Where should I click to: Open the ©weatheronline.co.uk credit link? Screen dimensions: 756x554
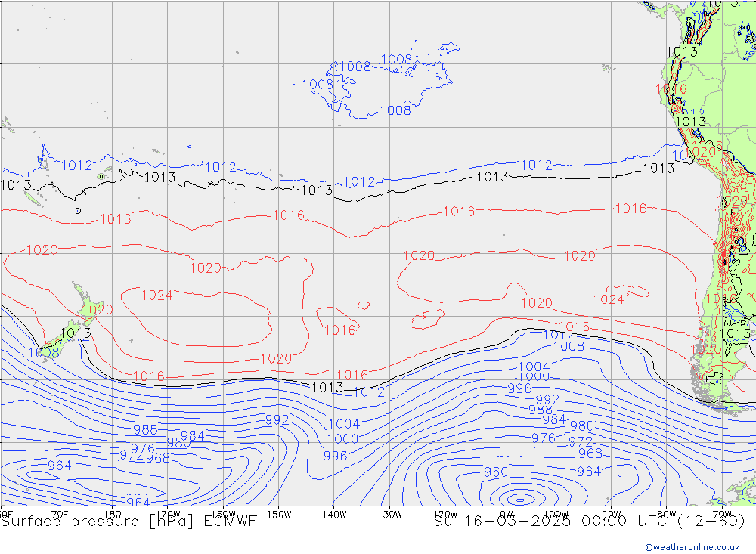click(x=692, y=547)
